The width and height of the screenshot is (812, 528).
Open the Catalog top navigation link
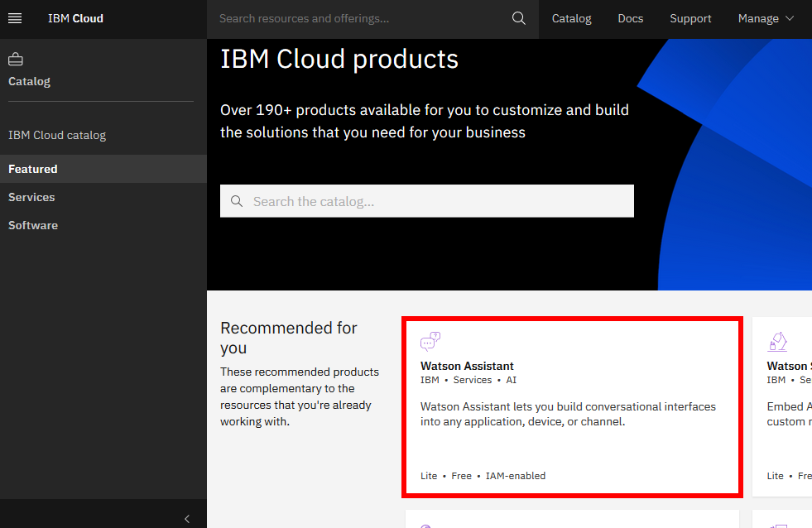pyautogui.click(x=572, y=19)
